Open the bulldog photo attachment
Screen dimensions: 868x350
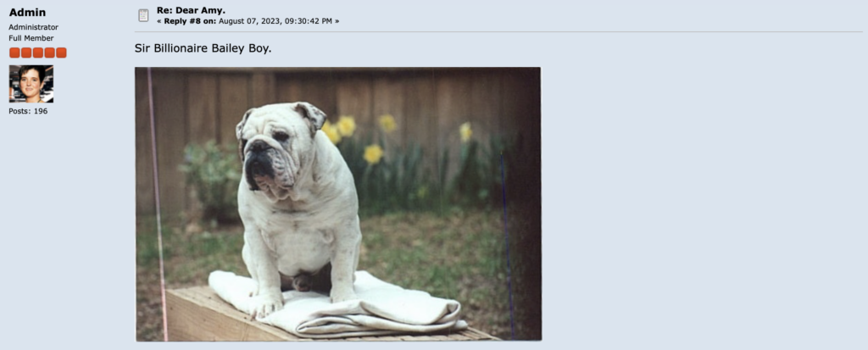tap(338, 204)
